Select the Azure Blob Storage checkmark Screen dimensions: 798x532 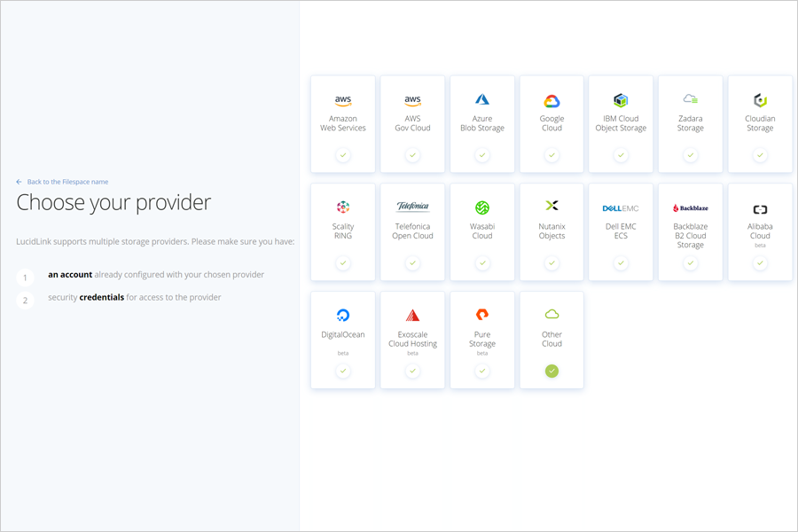click(x=482, y=155)
